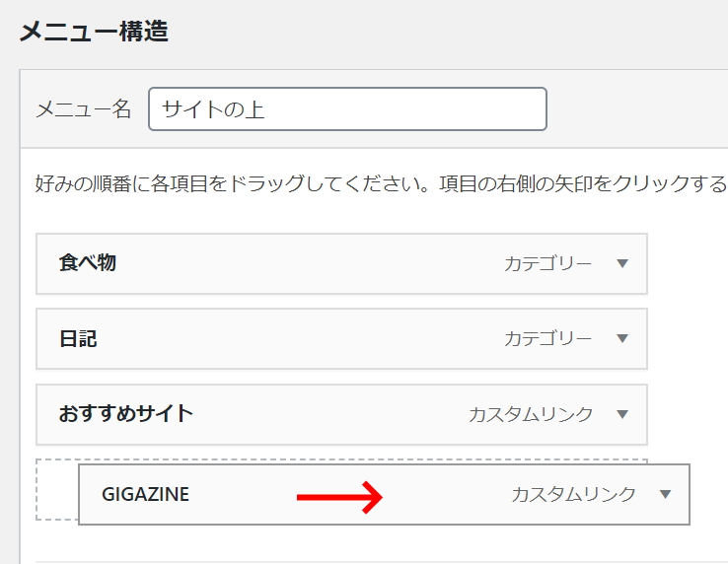This screenshot has height=564, width=728.
Task: Select the GIGAZINE sub-item title
Action: click(145, 494)
